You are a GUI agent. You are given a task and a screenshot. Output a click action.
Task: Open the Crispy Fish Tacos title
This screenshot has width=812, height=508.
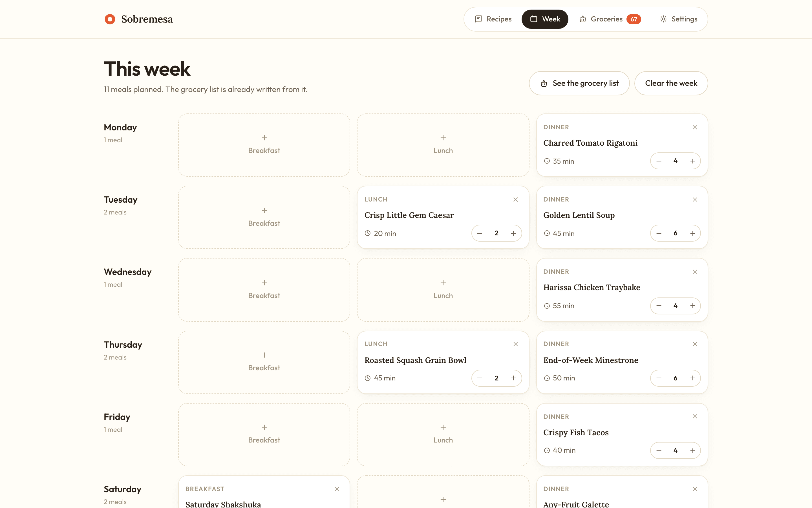[576, 432]
